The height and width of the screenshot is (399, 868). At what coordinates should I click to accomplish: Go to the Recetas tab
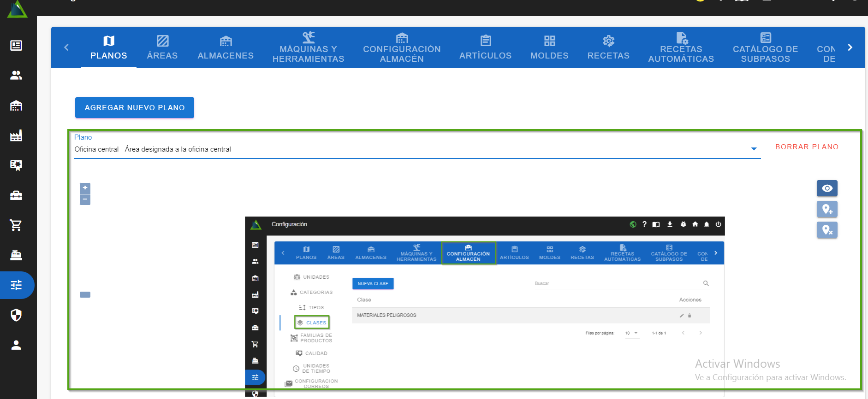(x=608, y=47)
